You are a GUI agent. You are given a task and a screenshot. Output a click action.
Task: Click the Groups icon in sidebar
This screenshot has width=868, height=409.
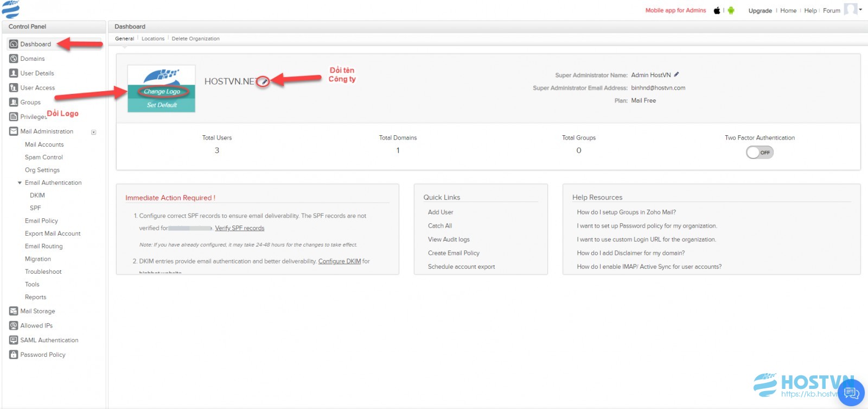point(14,102)
